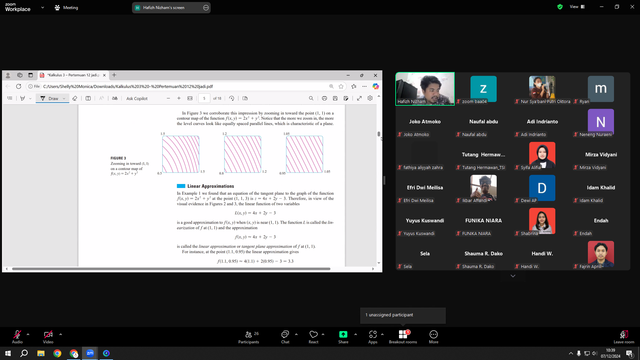Click the Fit to width icon
Viewport: 640px width, 360px height.
pos(190,98)
